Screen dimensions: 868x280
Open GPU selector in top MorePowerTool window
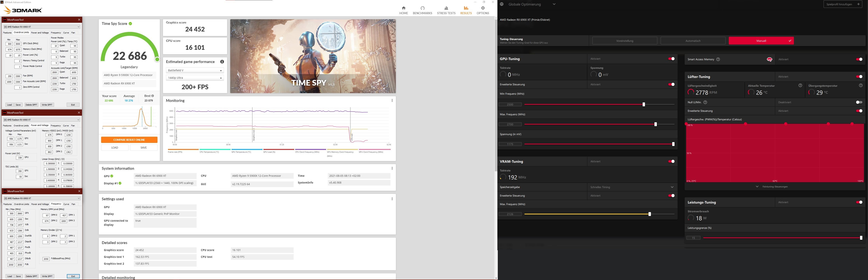42,27
